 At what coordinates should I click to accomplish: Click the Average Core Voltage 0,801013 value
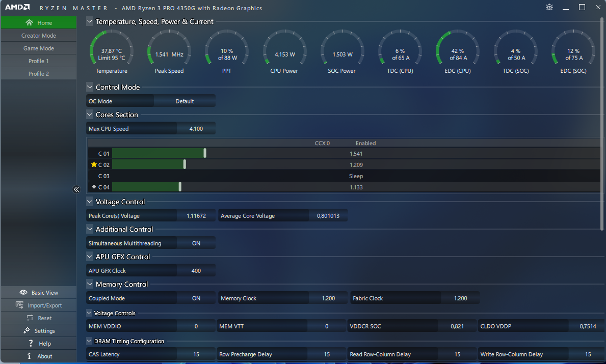pyautogui.click(x=328, y=216)
